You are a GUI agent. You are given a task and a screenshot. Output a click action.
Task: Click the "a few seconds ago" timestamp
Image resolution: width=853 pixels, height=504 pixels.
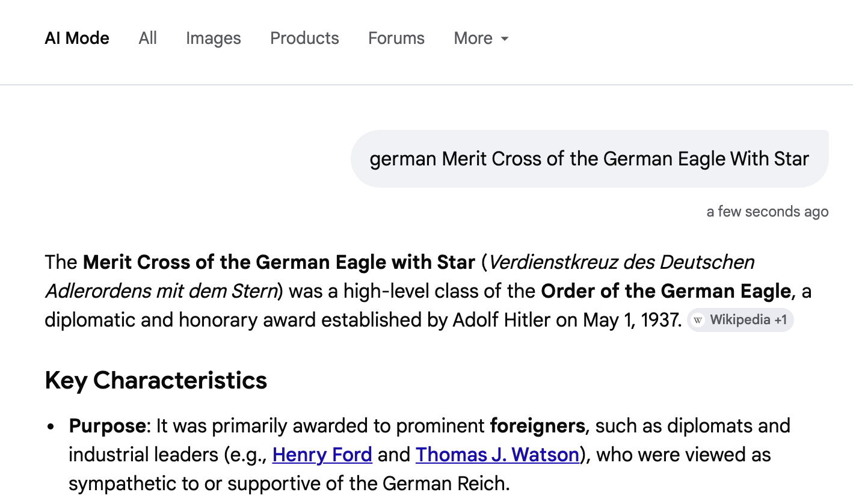[x=767, y=212]
